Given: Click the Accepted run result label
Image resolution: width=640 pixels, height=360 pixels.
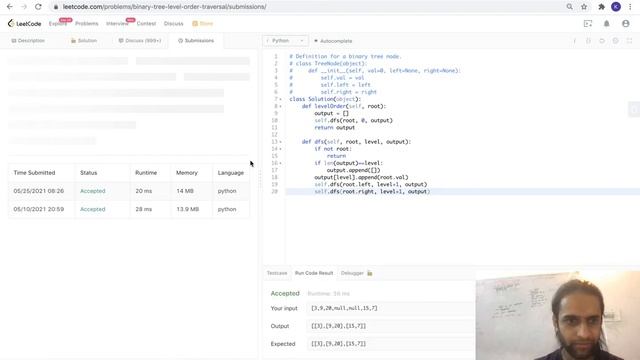Looking at the screenshot, I should tap(285, 293).
